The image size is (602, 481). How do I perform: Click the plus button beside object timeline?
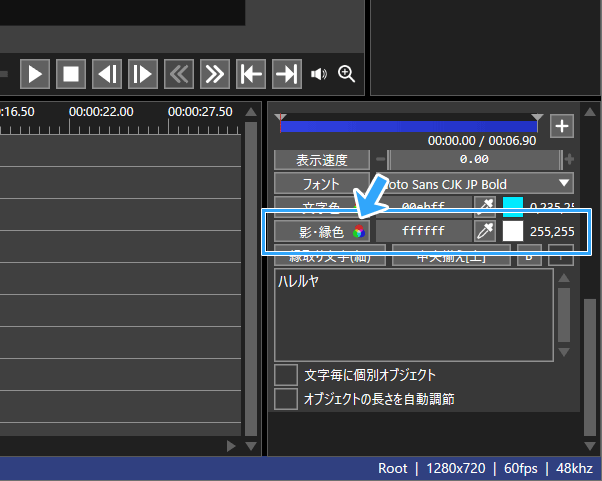[x=562, y=126]
